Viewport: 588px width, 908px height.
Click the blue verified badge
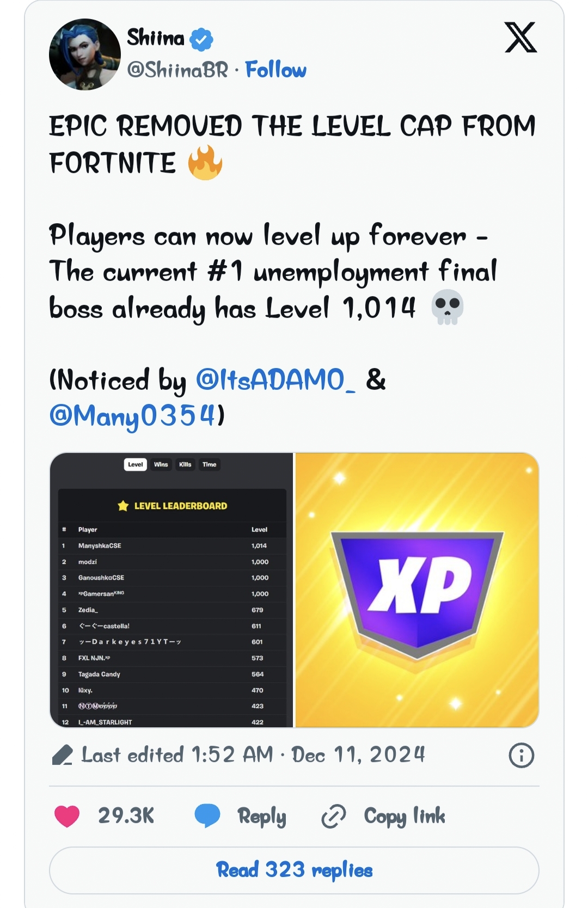click(x=201, y=39)
